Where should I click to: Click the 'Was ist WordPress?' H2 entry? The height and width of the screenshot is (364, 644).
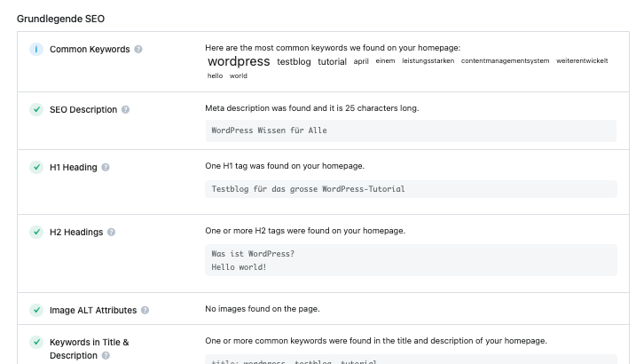[x=253, y=254]
